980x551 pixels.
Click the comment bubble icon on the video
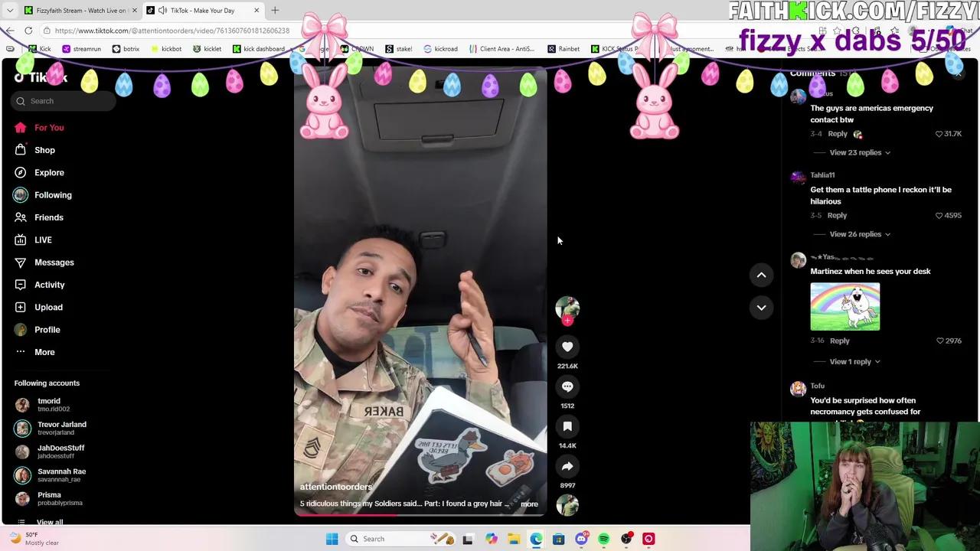[x=567, y=386]
